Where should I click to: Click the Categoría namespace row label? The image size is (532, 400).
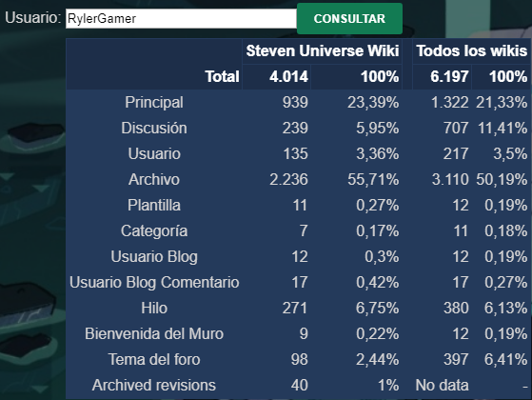pyautogui.click(x=154, y=231)
